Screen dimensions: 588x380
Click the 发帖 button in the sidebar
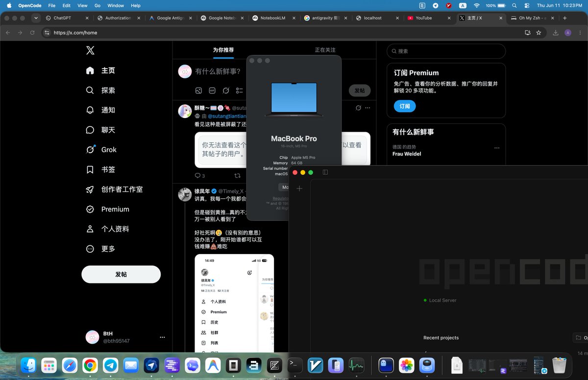(121, 275)
